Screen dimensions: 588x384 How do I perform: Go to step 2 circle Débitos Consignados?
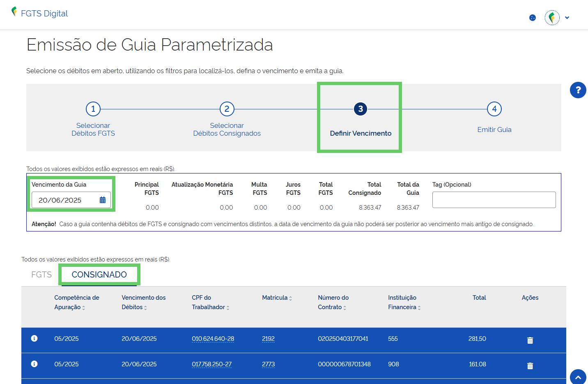227,109
